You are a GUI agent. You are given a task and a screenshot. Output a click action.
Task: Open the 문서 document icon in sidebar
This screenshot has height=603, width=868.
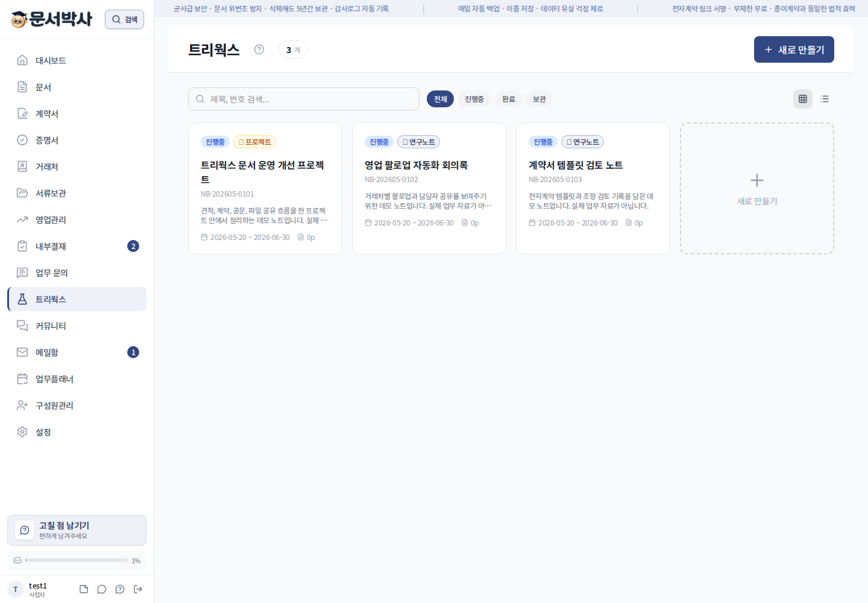22,87
